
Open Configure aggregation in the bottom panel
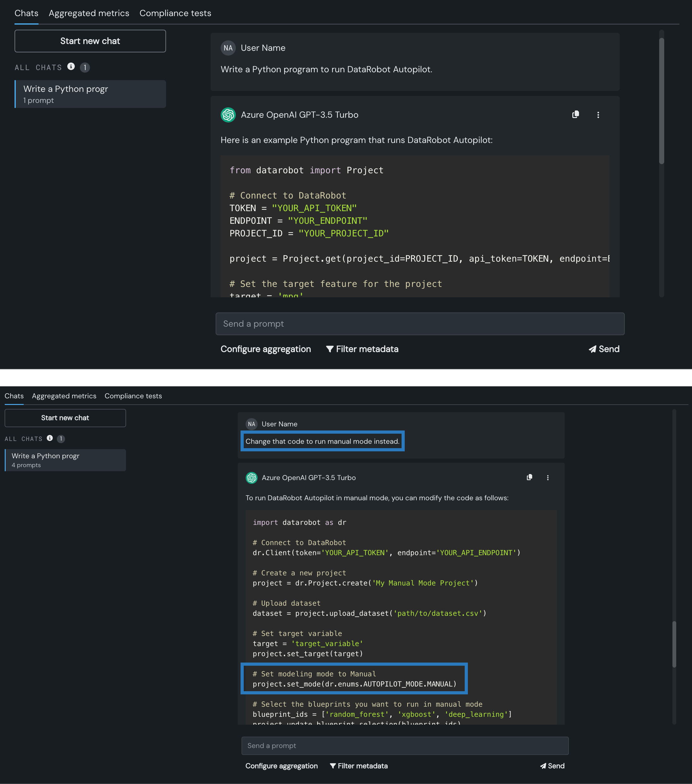click(x=282, y=766)
